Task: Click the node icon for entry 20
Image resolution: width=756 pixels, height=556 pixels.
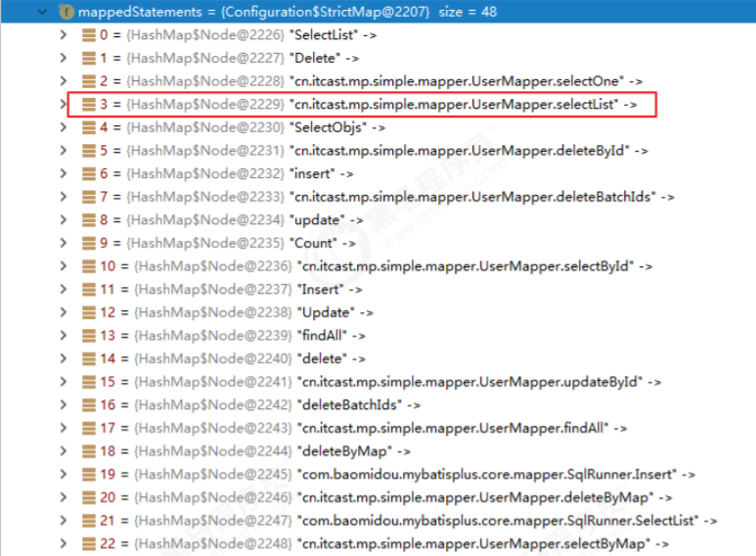Action: tap(89, 498)
